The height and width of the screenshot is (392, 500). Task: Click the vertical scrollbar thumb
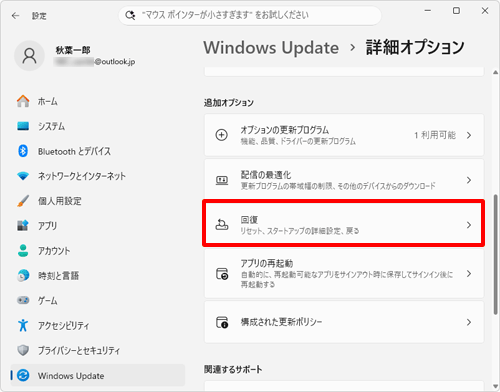coord(496,254)
